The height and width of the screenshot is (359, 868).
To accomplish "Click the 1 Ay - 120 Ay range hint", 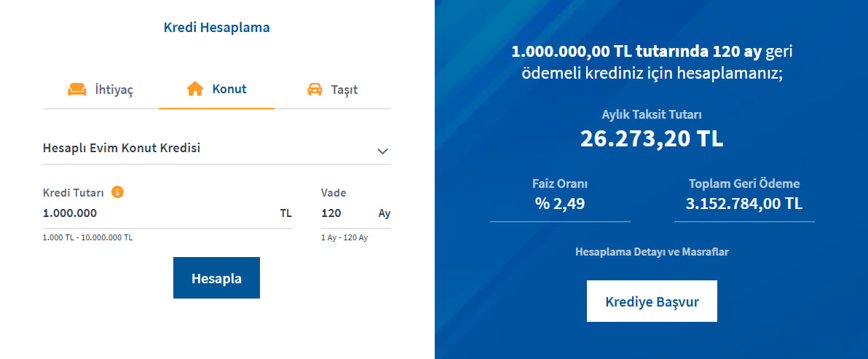I will (x=344, y=237).
